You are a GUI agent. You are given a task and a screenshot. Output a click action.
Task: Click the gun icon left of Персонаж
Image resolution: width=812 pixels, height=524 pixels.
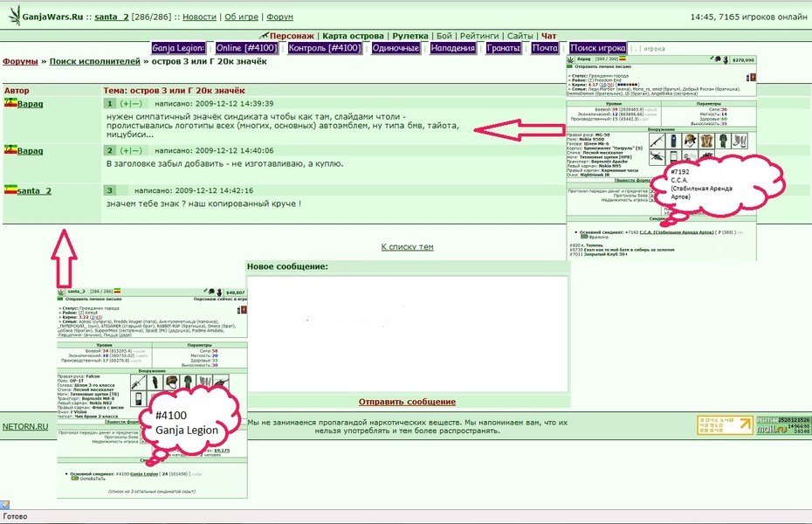pyautogui.click(x=264, y=36)
